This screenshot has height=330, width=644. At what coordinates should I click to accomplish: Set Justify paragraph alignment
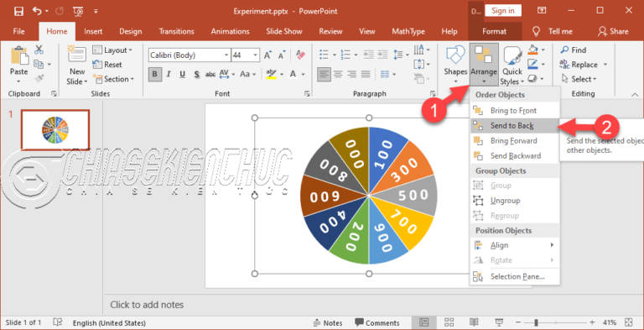click(x=366, y=75)
